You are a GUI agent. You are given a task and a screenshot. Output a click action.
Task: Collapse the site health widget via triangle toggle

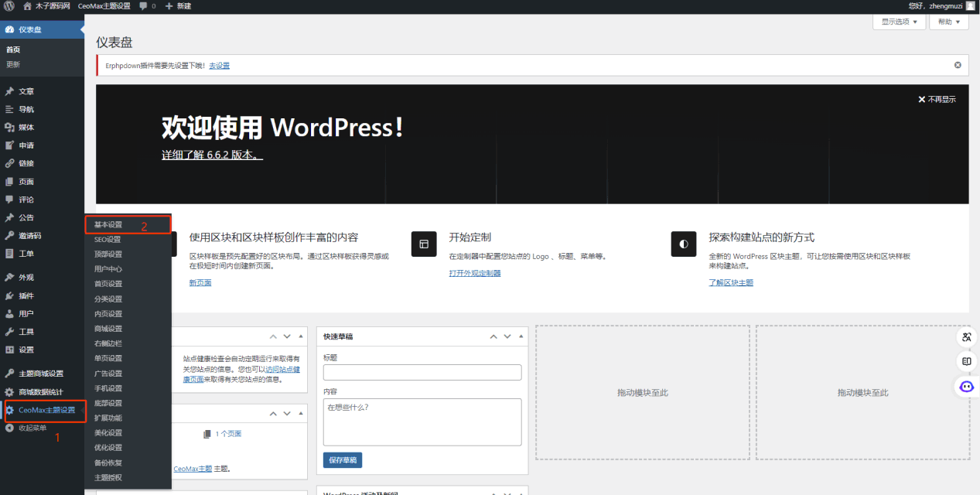tap(300, 336)
